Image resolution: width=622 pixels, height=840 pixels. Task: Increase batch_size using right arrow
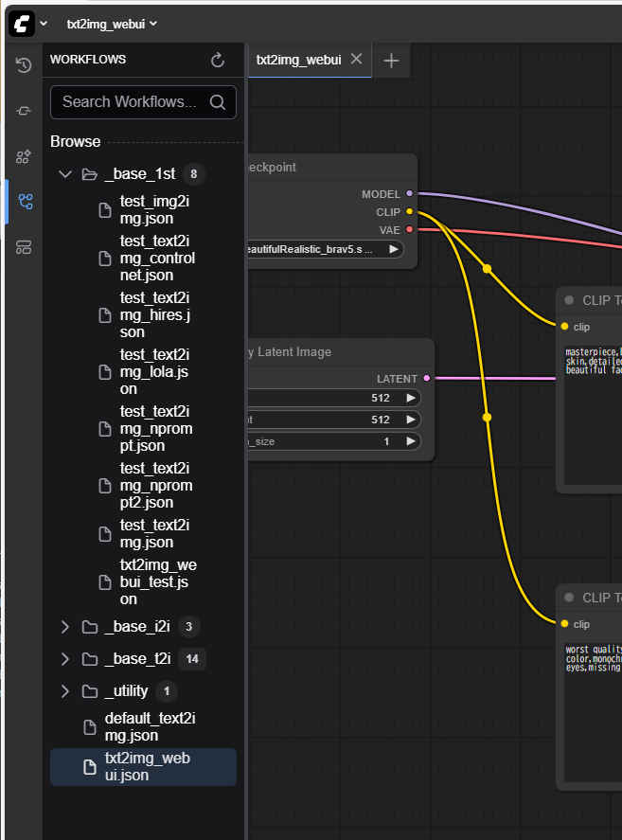(x=411, y=441)
